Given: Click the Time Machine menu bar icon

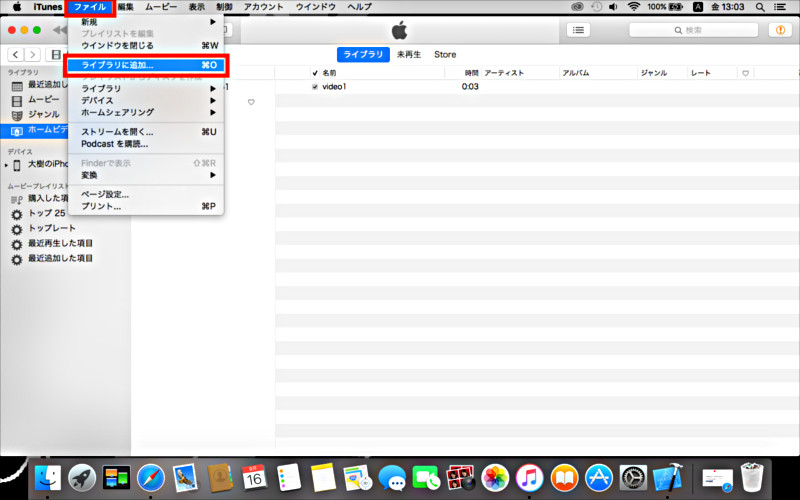Looking at the screenshot, I should click(x=596, y=7).
